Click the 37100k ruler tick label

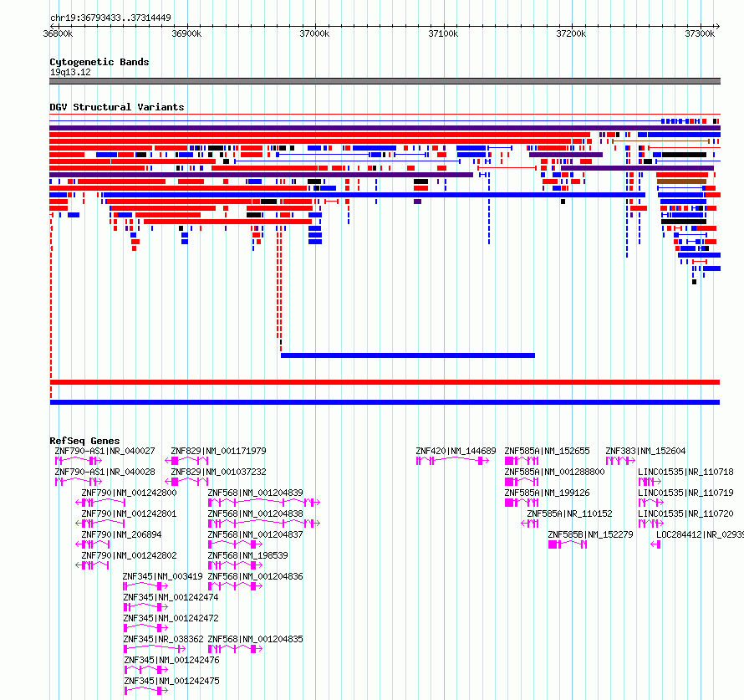(443, 33)
